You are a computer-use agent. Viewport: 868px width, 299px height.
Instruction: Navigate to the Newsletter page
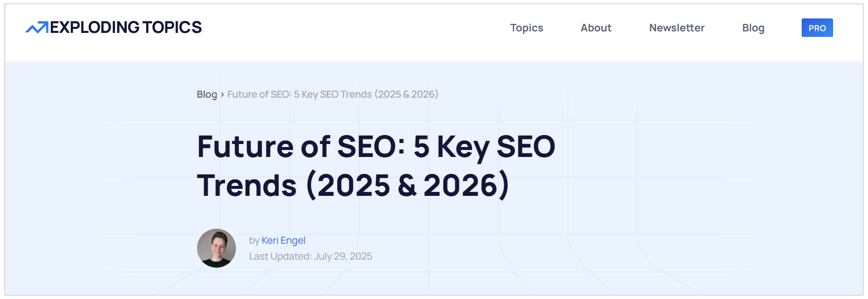pyautogui.click(x=676, y=28)
